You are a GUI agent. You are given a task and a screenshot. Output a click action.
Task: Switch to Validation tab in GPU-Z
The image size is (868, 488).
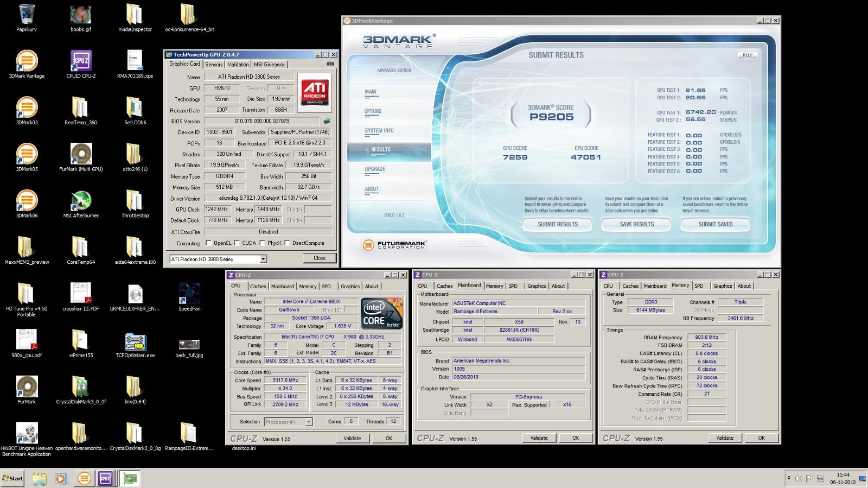click(x=238, y=64)
